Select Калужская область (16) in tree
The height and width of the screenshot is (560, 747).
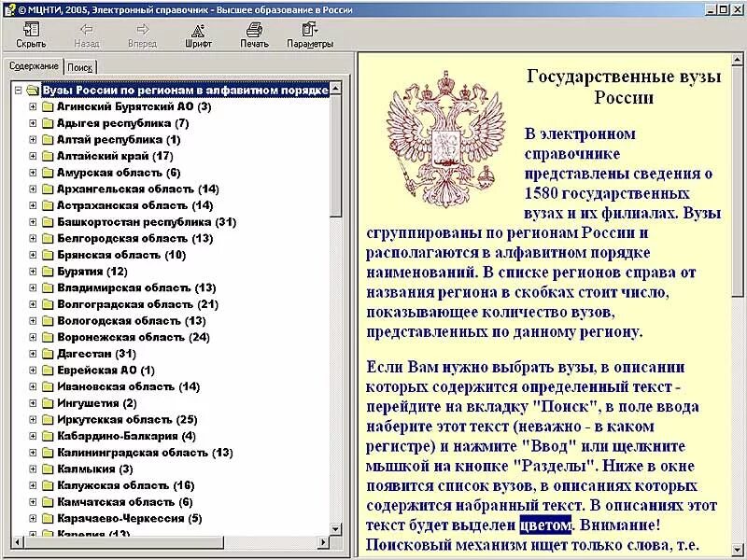point(126,485)
